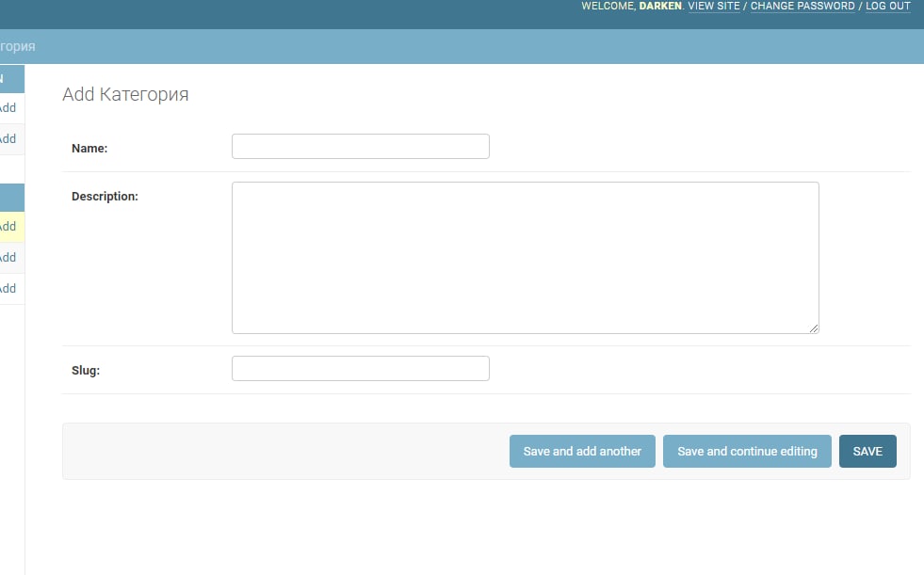Click the Description textarea resize handle

point(814,328)
